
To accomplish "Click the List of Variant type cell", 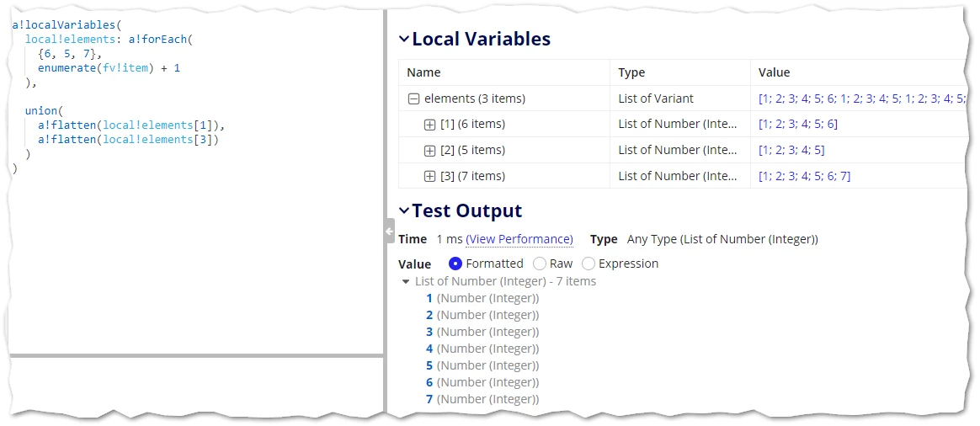I will pyautogui.click(x=656, y=99).
